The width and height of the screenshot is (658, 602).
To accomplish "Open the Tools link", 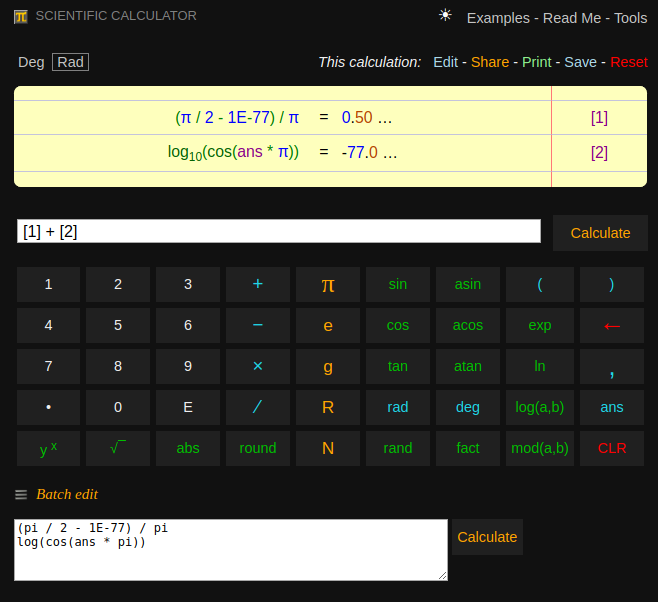I will click(630, 18).
